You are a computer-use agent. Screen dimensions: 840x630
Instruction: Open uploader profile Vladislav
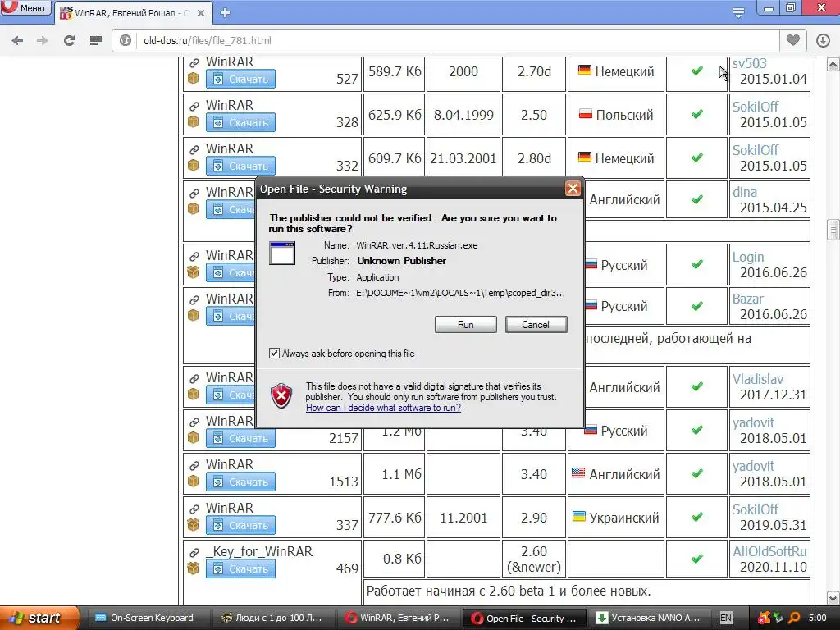point(757,379)
